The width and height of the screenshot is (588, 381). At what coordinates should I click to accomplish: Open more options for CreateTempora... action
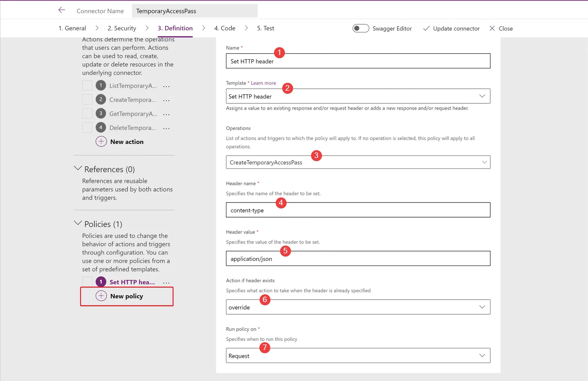tap(166, 100)
